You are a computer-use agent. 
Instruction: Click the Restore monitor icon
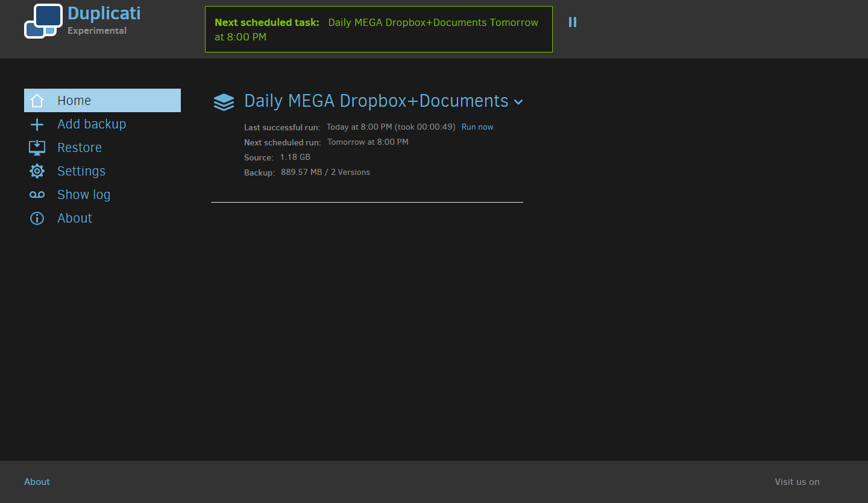37,148
